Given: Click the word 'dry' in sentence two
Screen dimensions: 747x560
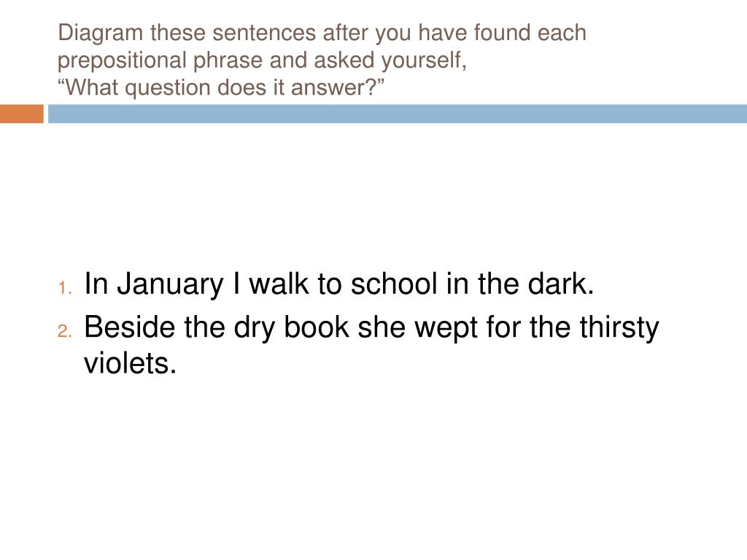Looking at the screenshot, I should coord(254,329).
